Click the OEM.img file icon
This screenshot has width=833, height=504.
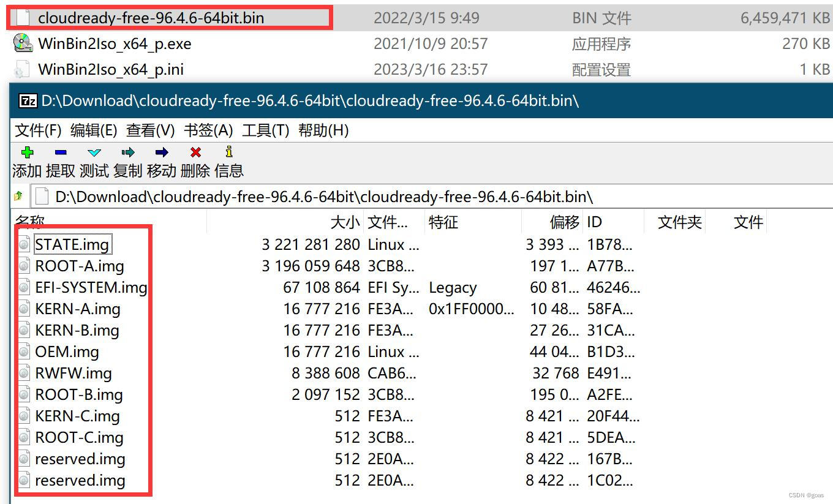point(24,352)
